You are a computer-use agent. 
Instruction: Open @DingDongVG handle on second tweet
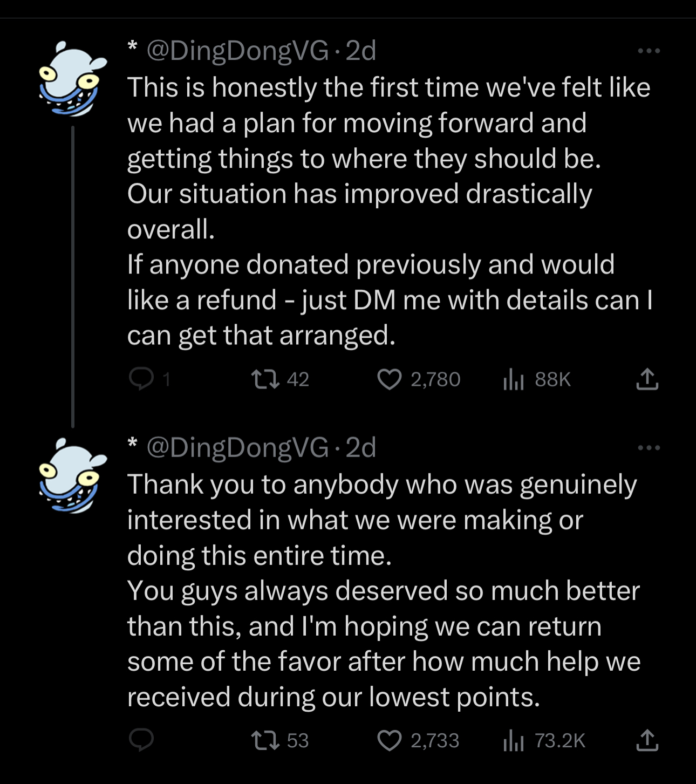tap(237, 448)
